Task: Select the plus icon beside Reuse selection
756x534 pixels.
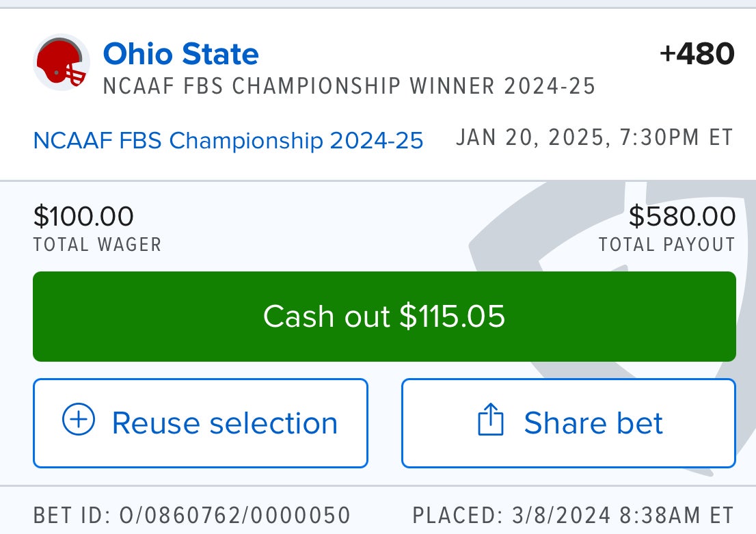Action: coord(80,422)
